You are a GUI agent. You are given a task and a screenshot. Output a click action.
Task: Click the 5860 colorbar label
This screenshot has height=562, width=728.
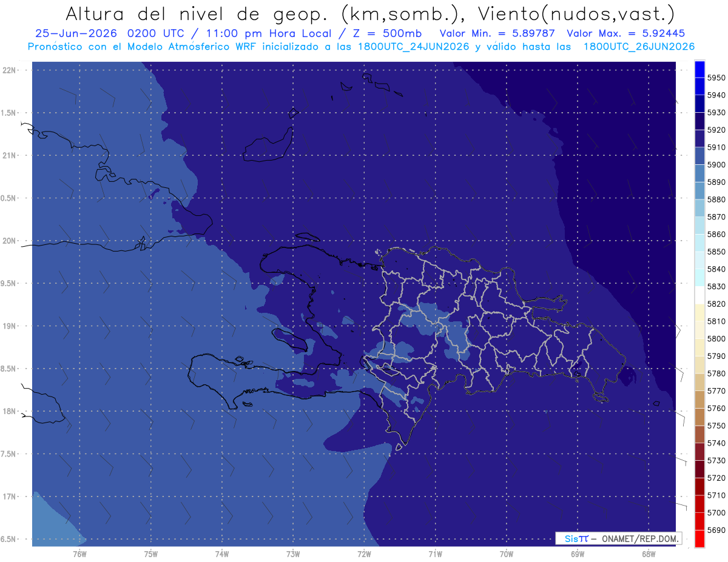click(x=716, y=235)
